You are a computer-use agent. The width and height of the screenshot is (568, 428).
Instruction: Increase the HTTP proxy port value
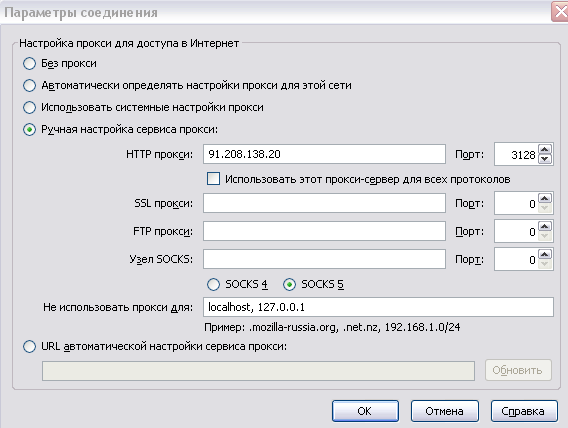pos(545,150)
